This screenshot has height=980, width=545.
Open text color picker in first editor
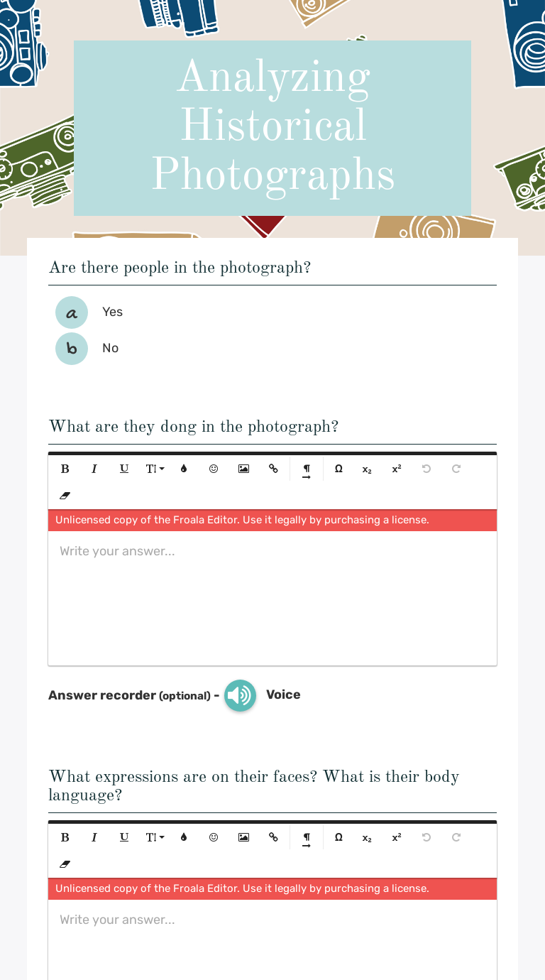184,469
